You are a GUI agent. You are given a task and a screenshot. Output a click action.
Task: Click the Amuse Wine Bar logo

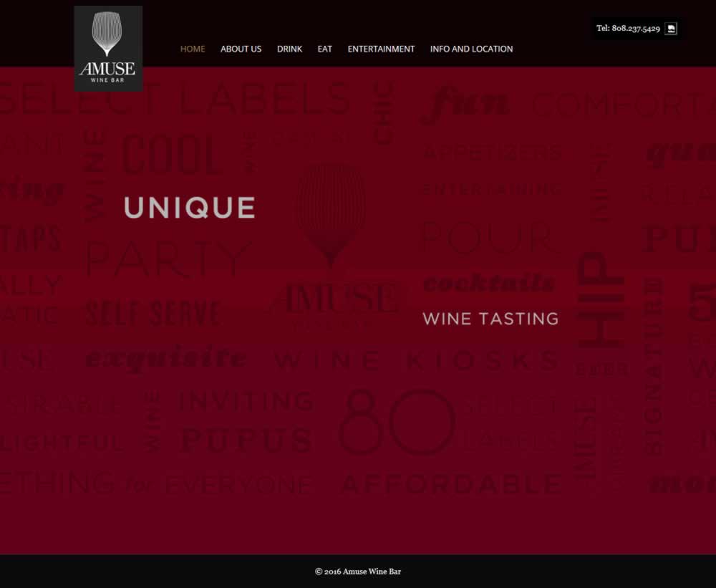108,49
